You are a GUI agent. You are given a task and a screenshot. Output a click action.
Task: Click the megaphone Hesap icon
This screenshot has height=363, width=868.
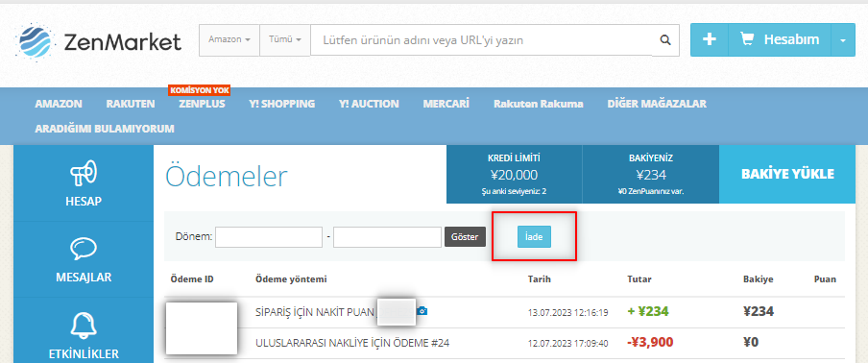tap(84, 173)
